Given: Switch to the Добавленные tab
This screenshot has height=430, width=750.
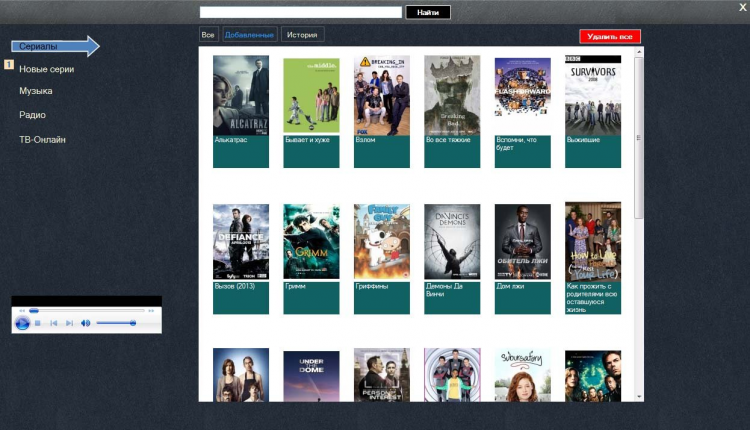Looking at the screenshot, I should point(249,34).
